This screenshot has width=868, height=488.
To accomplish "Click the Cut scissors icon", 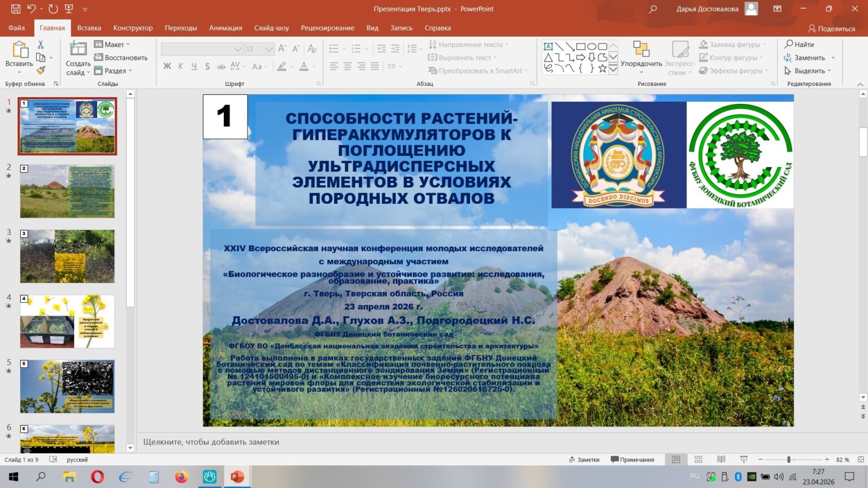I will pos(41,45).
